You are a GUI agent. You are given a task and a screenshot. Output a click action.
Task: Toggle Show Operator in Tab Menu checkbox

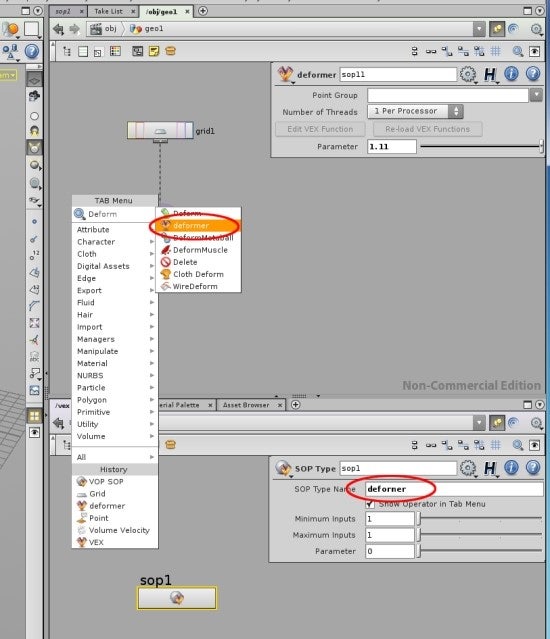pos(370,504)
